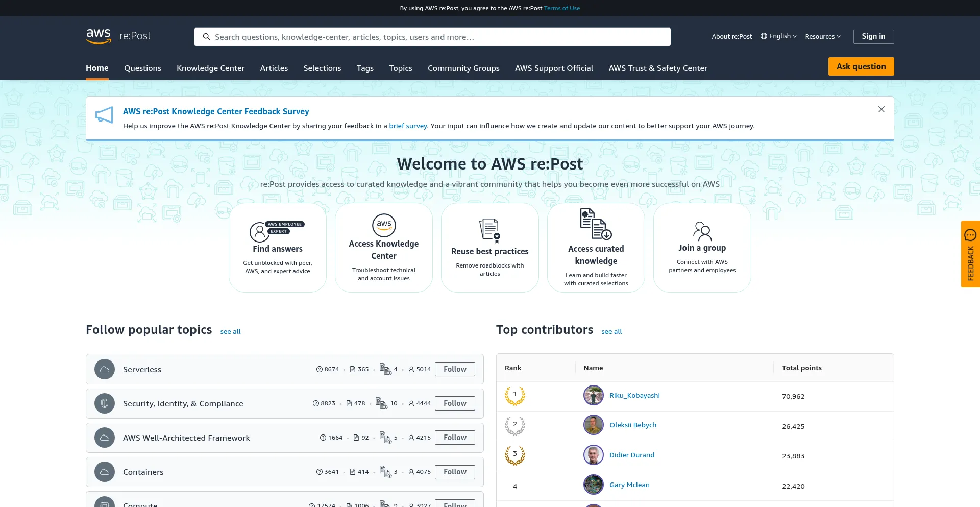
Task: Go to the Questions tab
Action: tap(142, 68)
